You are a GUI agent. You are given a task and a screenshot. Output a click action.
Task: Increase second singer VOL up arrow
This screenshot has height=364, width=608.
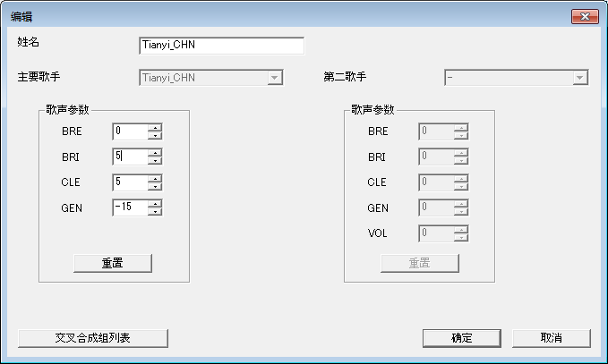[x=461, y=230]
